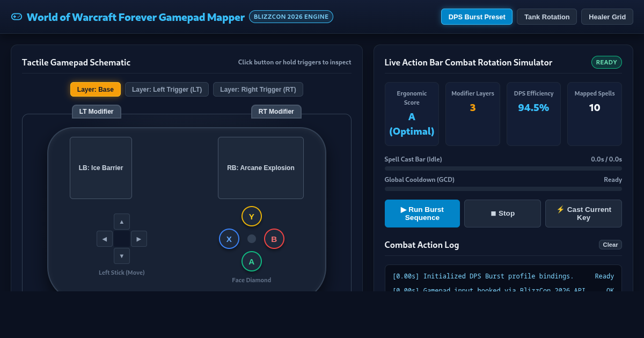Click the 0.0s / 0.0s cast time value
Image resolution: width=644 pixels, height=338 pixels.
point(606,159)
